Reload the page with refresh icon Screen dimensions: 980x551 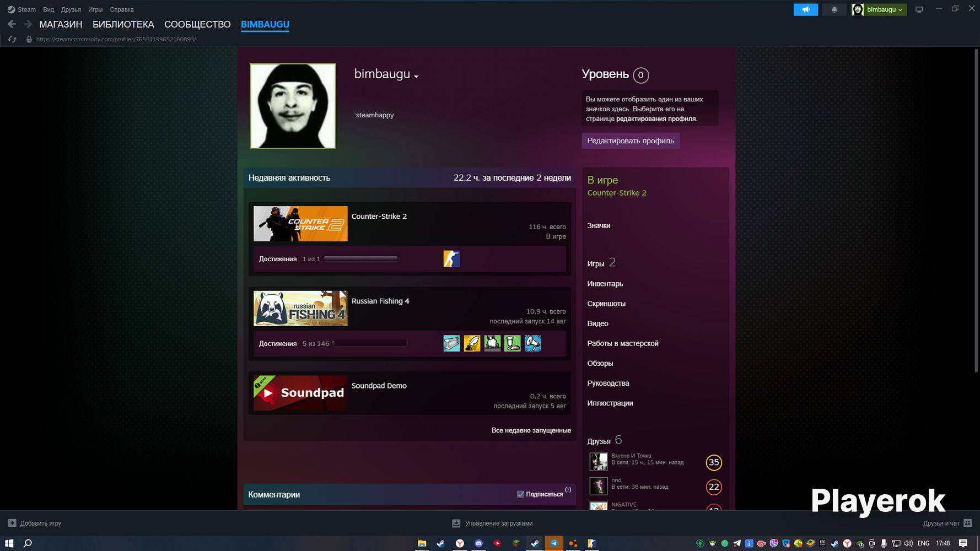click(x=12, y=39)
